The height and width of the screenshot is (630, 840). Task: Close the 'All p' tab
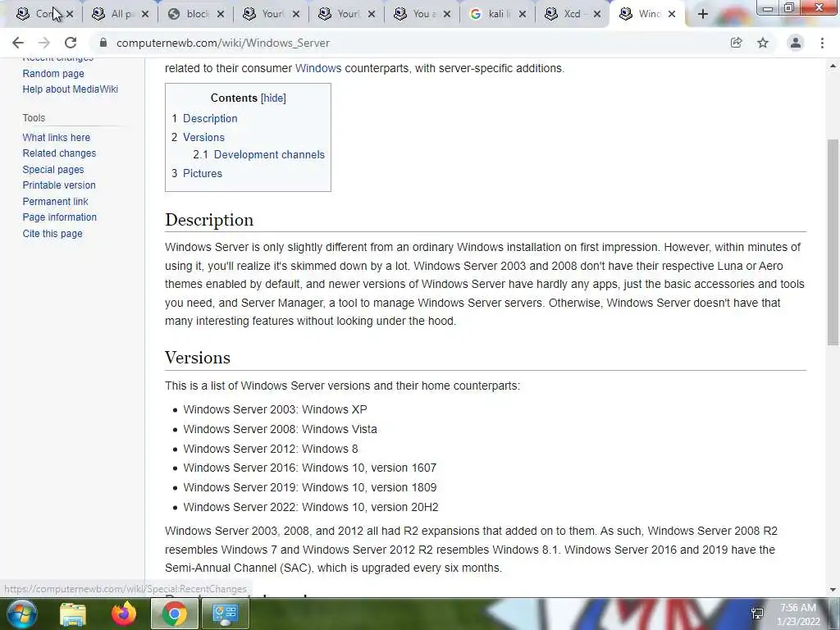click(x=145, y=14)
